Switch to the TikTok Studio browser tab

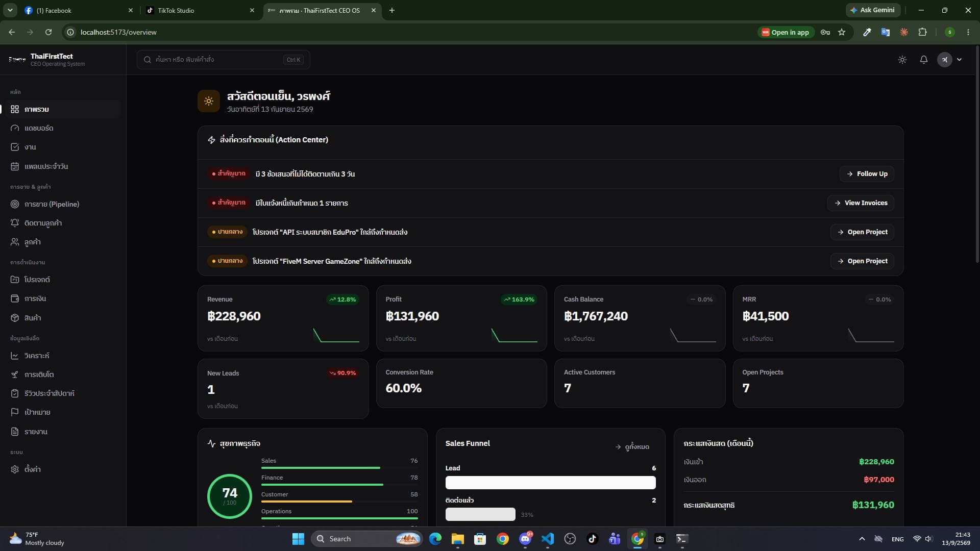coord(200,10)
